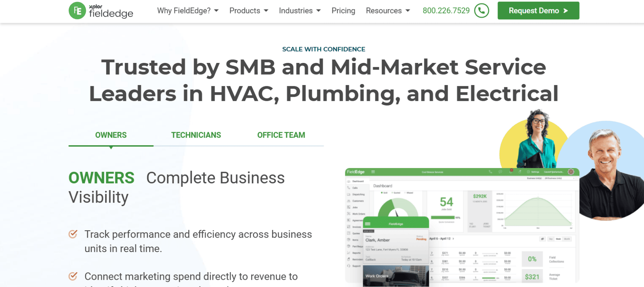This screenshot has height=287, width=644.
Task: Click the hamburger menu icon in dashboard header
Action: (x=373, y=172)
